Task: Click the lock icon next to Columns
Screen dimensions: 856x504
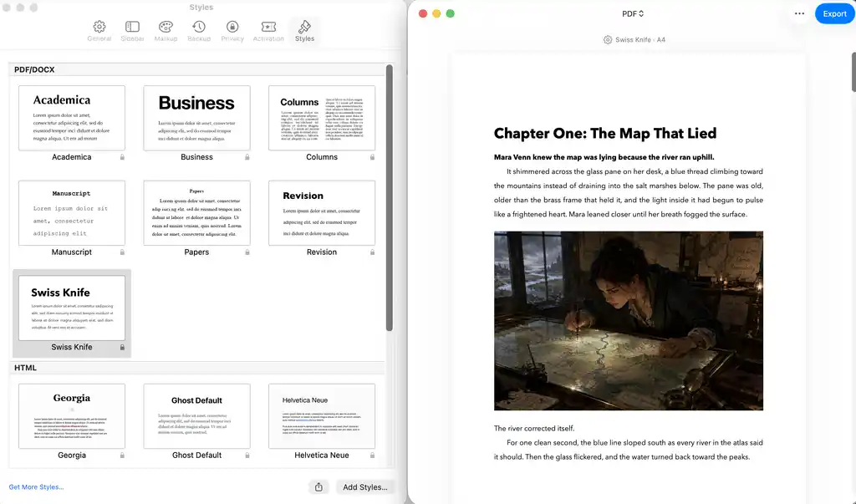Action: (x=372, y=157)
